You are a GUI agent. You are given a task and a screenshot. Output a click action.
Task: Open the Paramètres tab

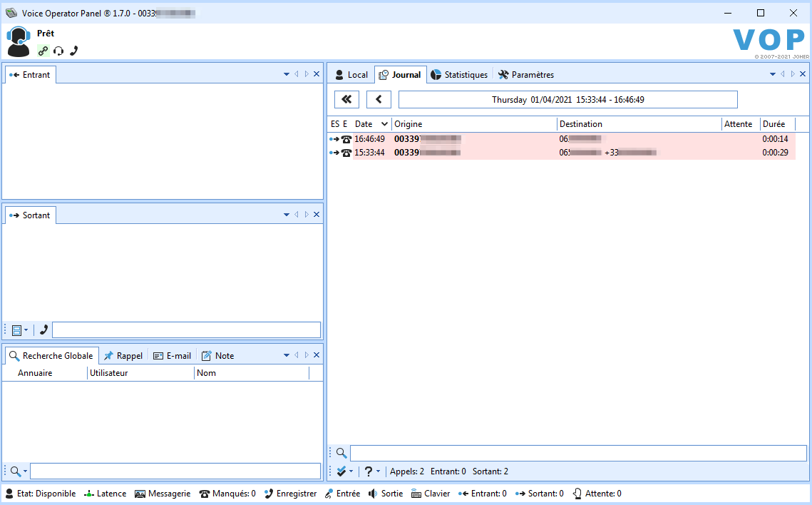(525, 75)
